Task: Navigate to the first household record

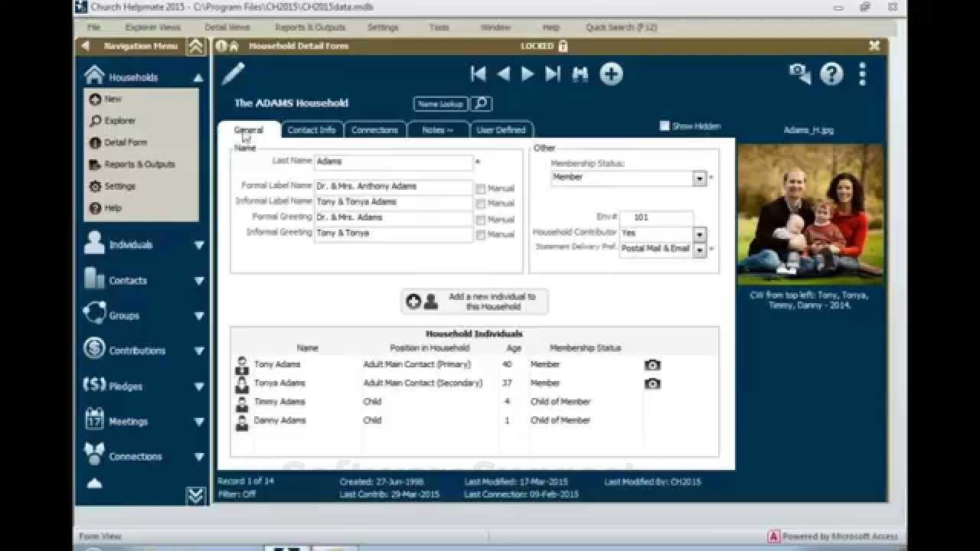Action: (478, 74)
